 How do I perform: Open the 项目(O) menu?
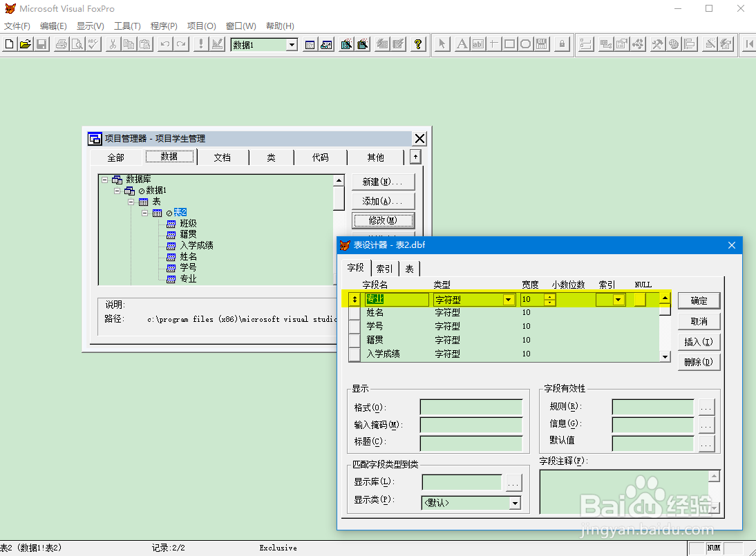(202, 26)
